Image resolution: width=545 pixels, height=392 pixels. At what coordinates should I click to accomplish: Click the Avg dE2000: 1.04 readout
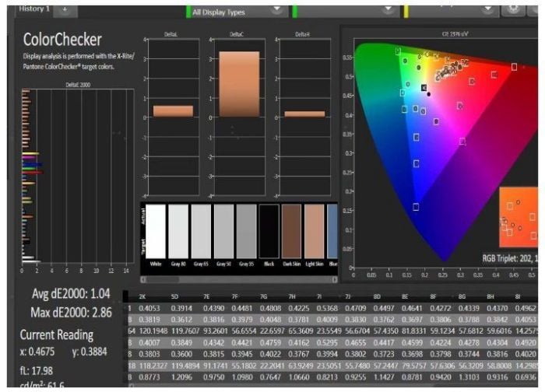click(71, 294)
